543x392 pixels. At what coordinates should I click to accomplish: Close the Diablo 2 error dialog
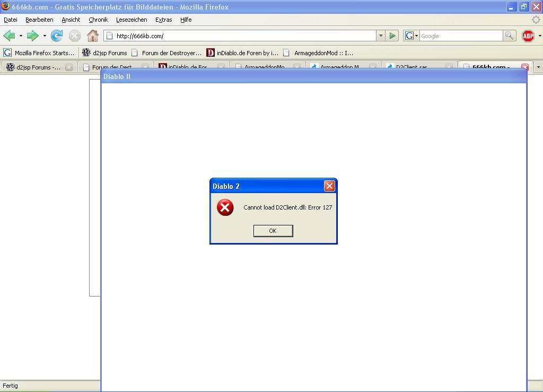coord(329,186)
